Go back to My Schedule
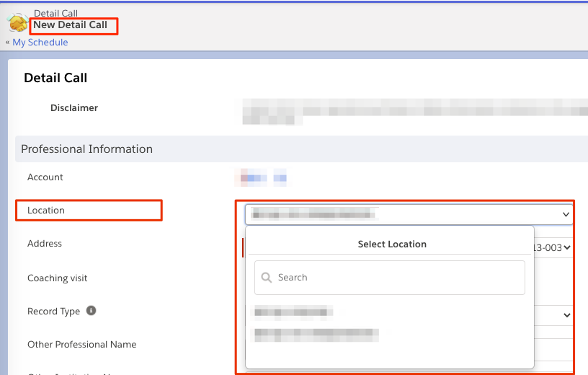Viewport: 588px width, 375px height. [40, 43]
